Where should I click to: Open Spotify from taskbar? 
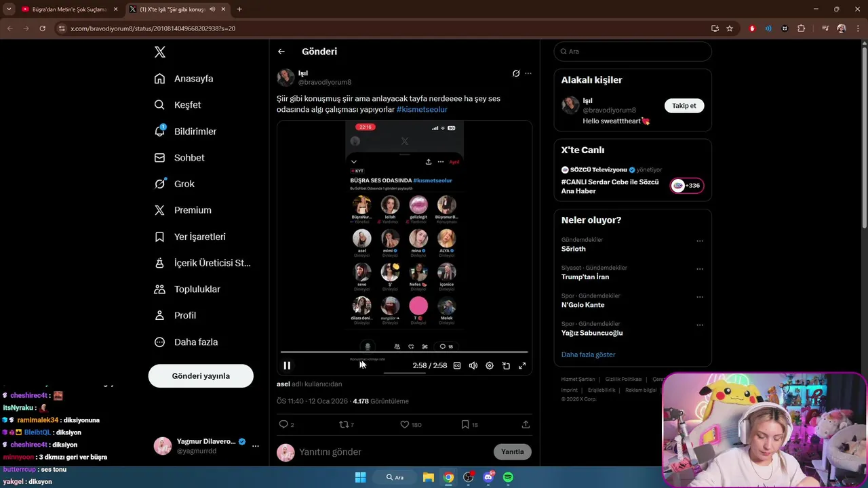coord(508,477)
